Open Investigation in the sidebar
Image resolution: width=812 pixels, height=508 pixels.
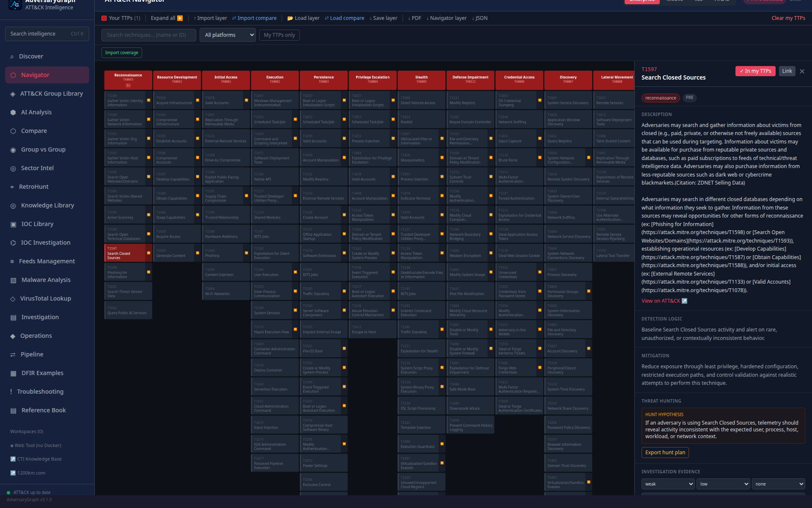47,317
